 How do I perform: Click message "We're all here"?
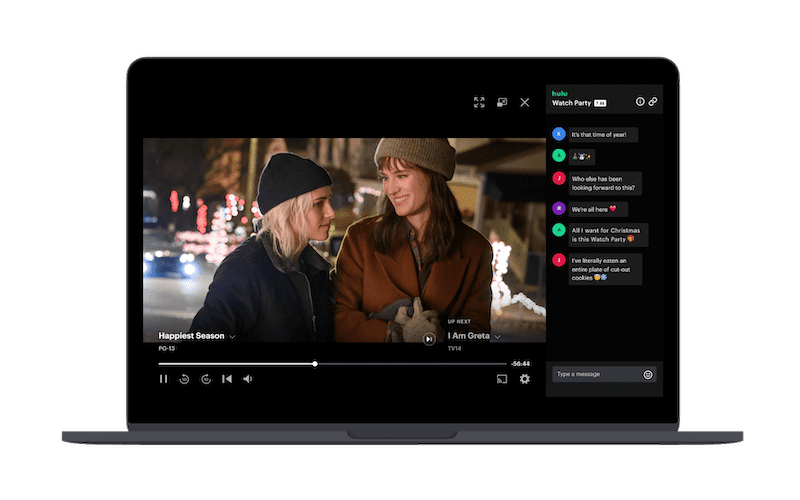(x=598, y=209)
